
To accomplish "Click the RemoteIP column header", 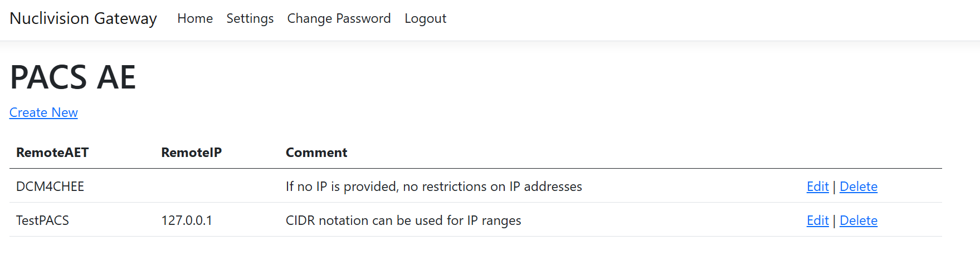I will (191, 153).
